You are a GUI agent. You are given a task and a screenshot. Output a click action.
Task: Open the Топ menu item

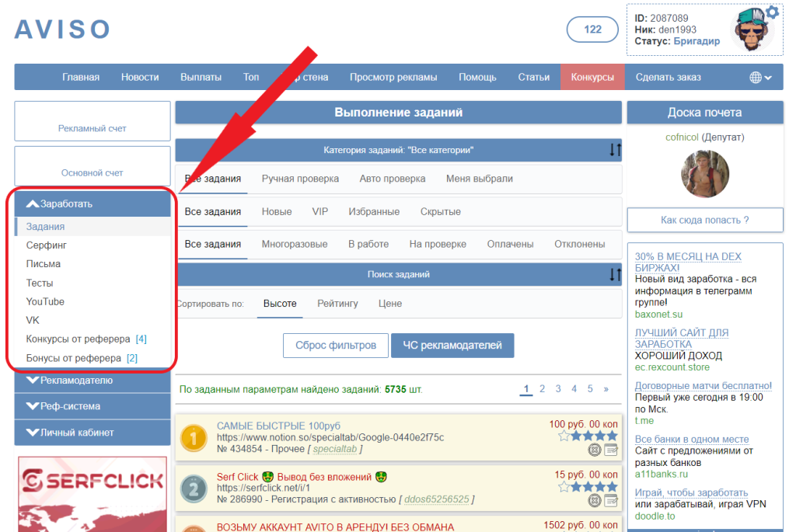251,77
